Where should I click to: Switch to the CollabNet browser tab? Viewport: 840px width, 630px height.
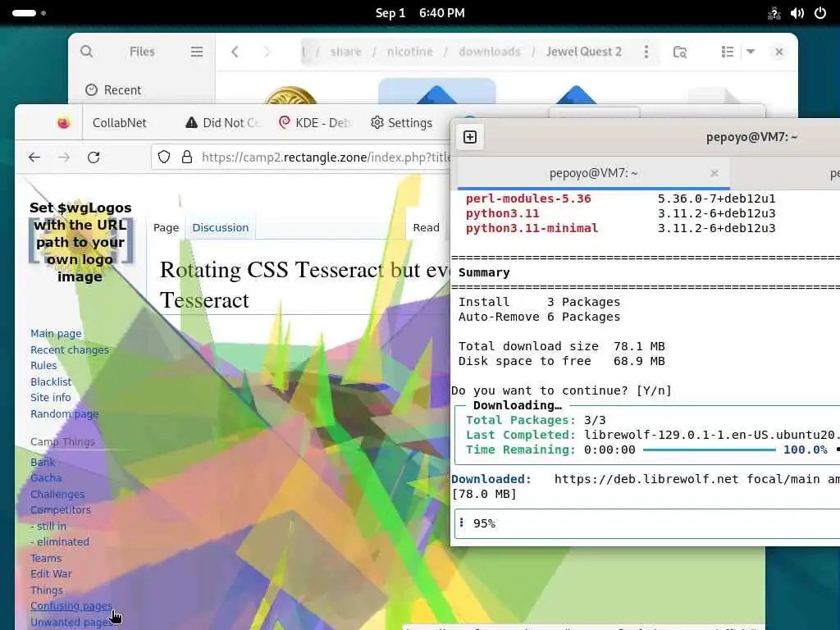coord(120,123)
